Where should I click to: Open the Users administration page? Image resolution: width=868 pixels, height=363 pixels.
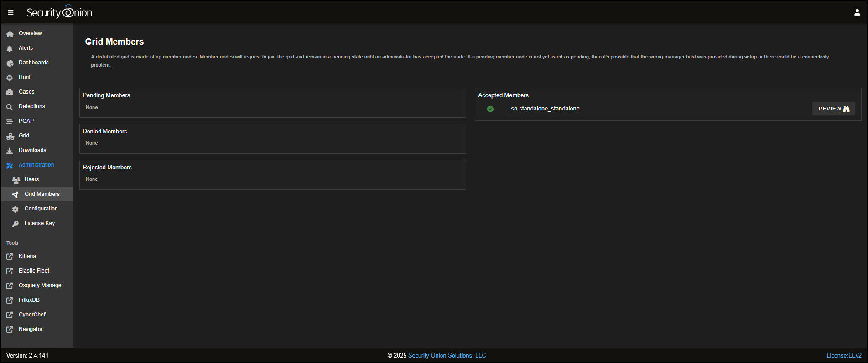[31, 179]
